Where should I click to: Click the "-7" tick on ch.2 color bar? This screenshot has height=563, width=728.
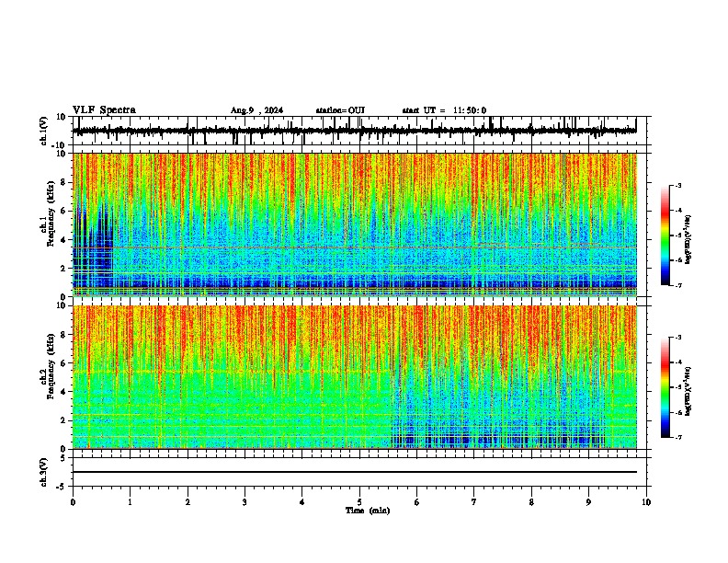pos(678,437)
